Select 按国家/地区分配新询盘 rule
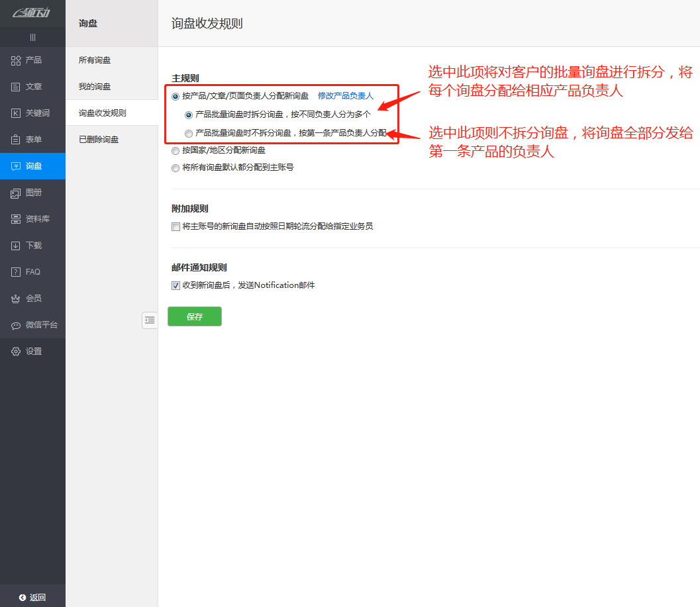700x607 pixels. (174, 150)
